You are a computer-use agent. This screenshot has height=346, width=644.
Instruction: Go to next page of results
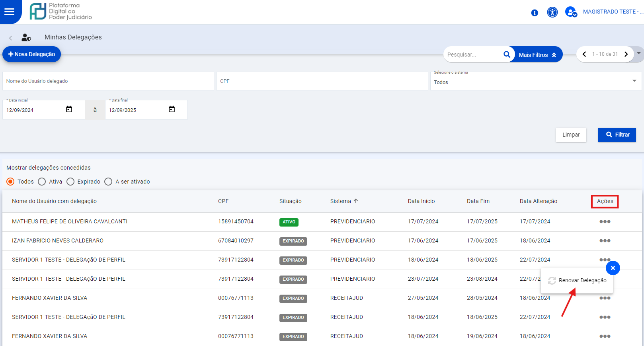[x=626, y=54]
